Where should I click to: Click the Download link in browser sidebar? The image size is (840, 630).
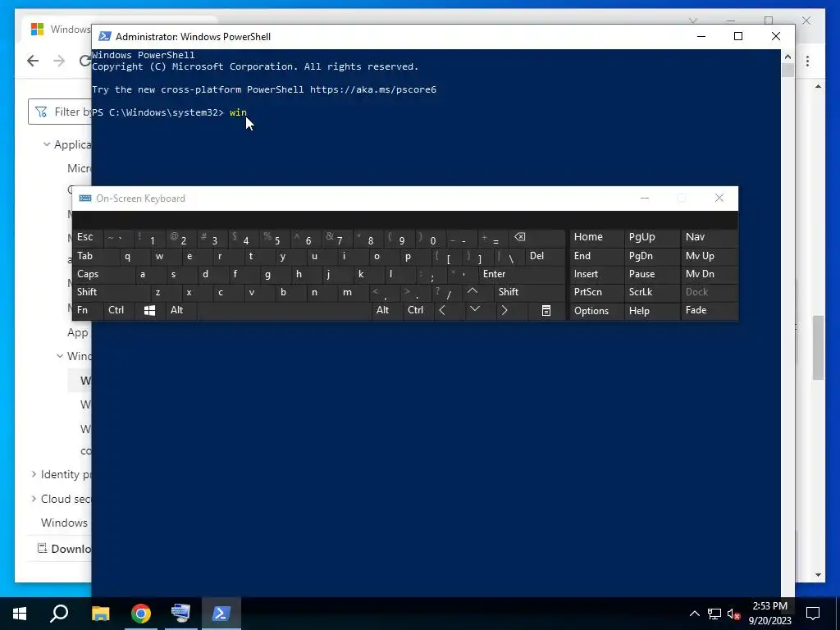click(64, 549)
